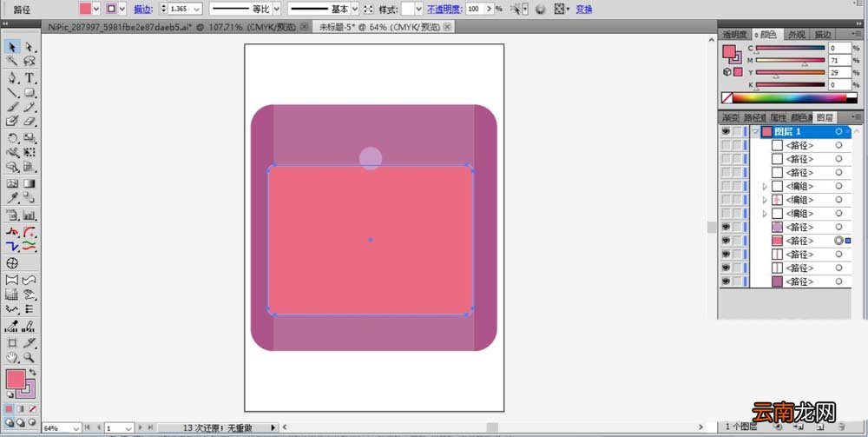Hide the selected pink 路径 sublayer
This screenshot has height=437, width=868.
[x=725, y=241]
